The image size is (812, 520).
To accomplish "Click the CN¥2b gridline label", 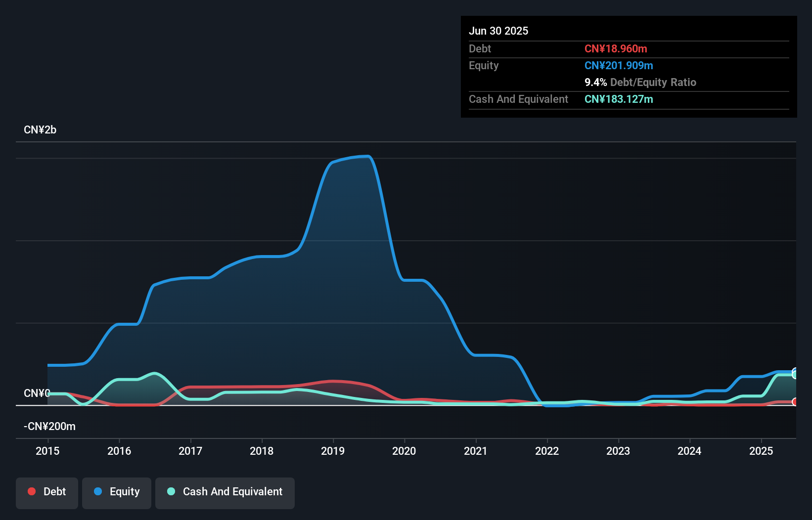I will pos(40,130).
